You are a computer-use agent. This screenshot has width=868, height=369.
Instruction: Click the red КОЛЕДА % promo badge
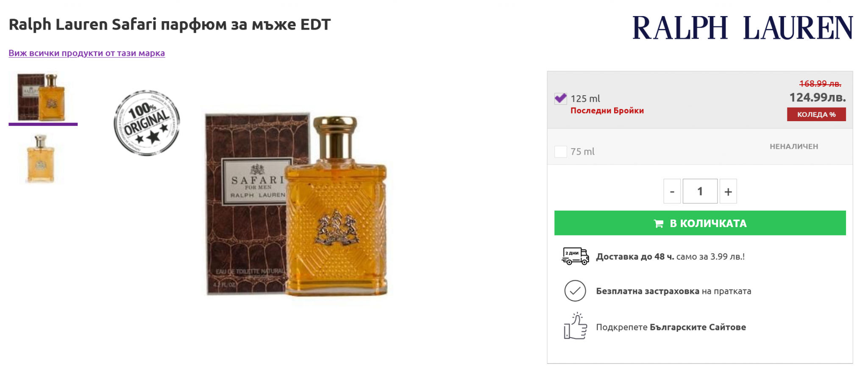(816, 114)
